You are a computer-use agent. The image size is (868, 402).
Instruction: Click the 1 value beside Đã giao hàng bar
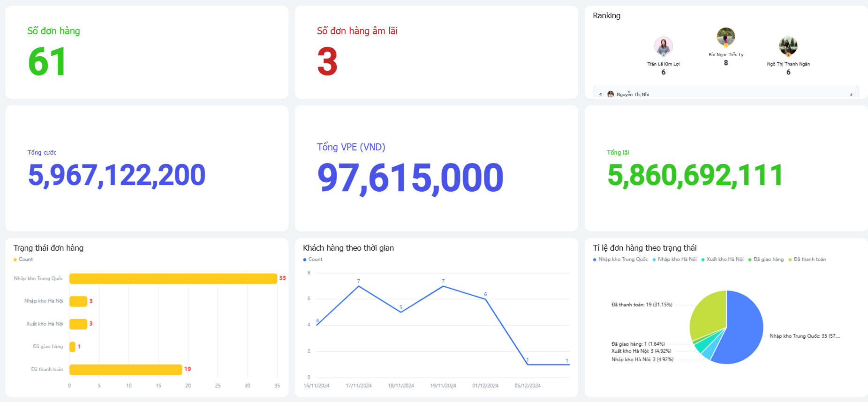click(79, 347)
